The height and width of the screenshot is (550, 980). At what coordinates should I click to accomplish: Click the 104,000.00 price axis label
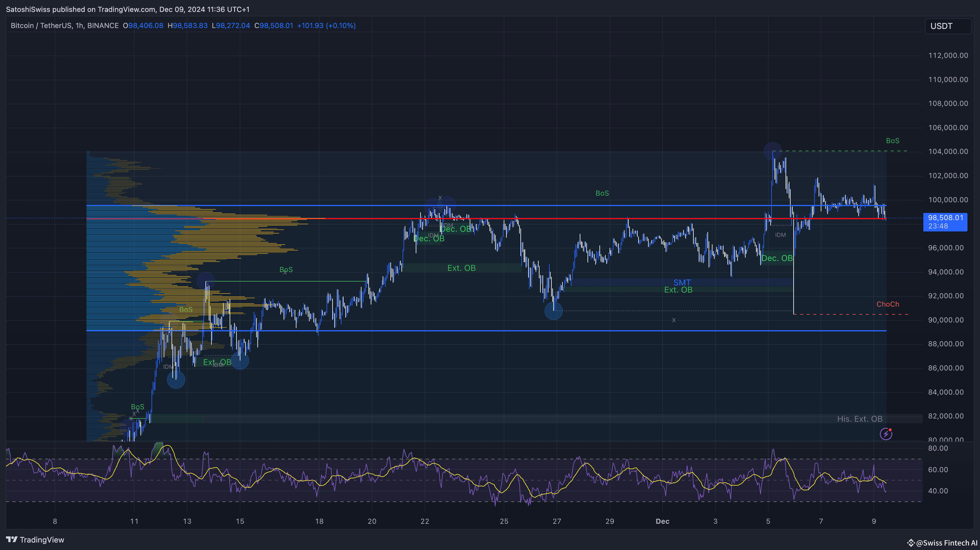[948, 152]
